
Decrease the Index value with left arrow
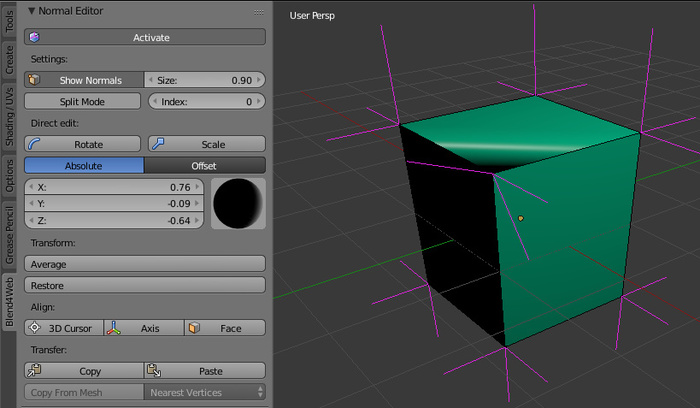[153, 101]
